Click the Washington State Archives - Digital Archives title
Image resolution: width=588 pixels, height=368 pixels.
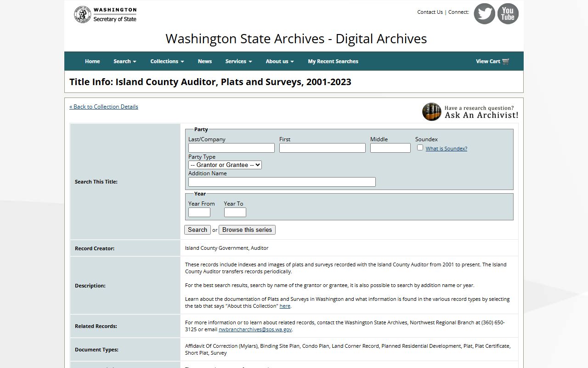296,39
